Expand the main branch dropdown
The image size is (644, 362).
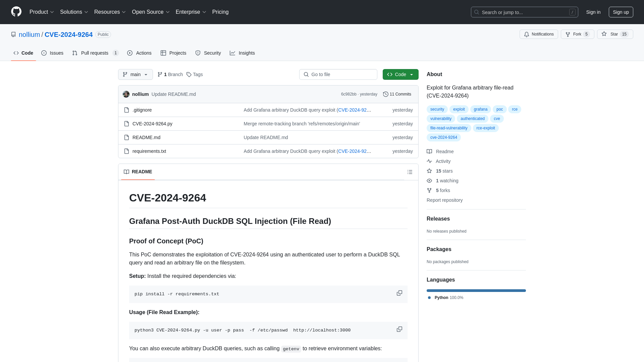[x=136, y=74]
